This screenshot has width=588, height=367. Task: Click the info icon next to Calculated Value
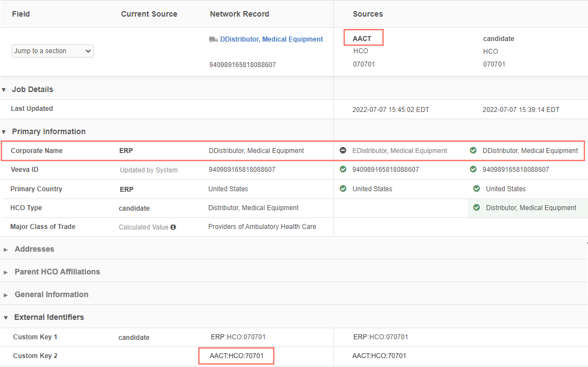173,227
